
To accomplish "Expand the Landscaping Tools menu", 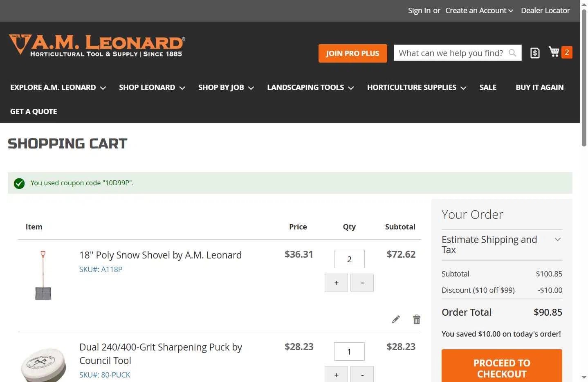I will [310, 88].
